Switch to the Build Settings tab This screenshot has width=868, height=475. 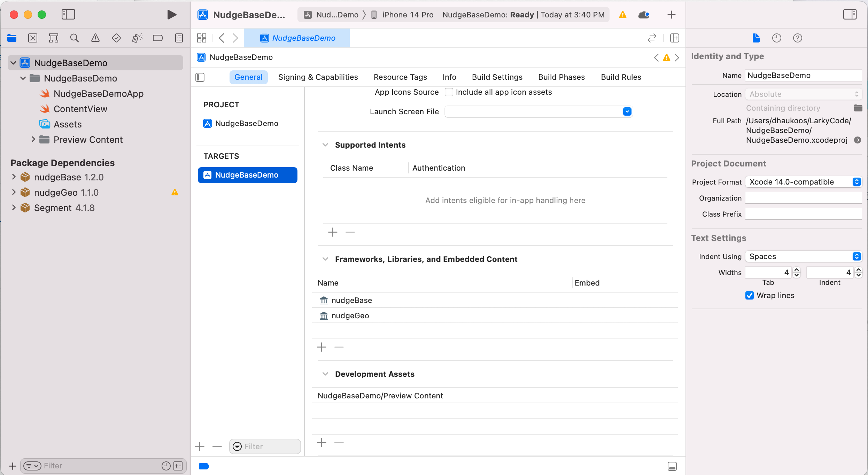tap(497, 77)
